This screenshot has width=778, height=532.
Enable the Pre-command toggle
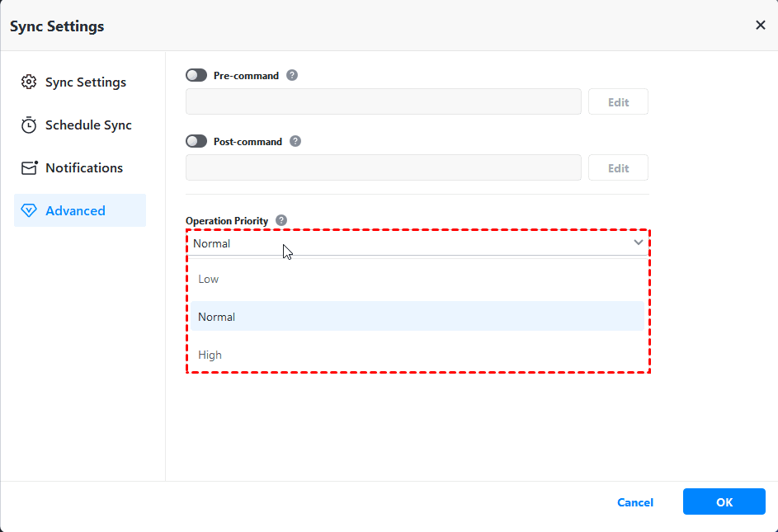(196, 75)
